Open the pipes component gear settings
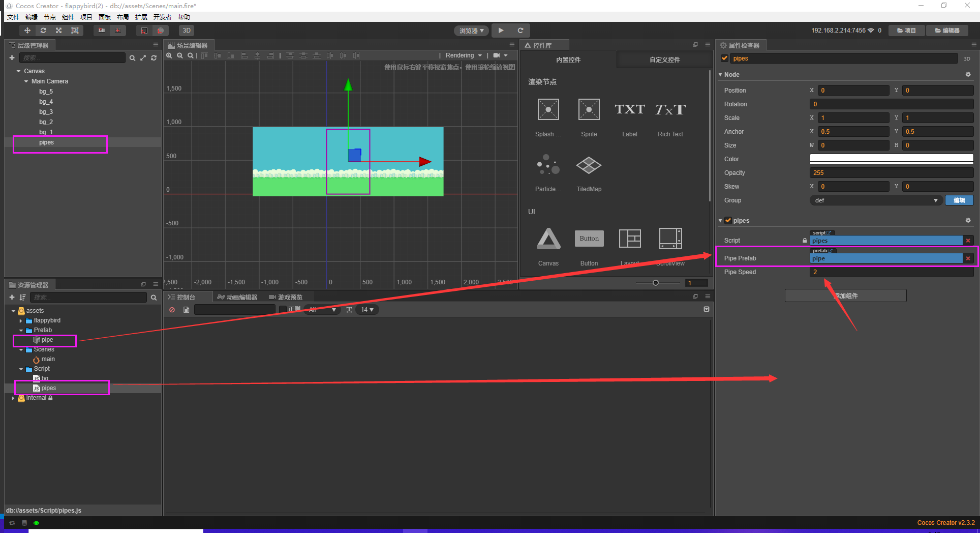 coord(968,221)
